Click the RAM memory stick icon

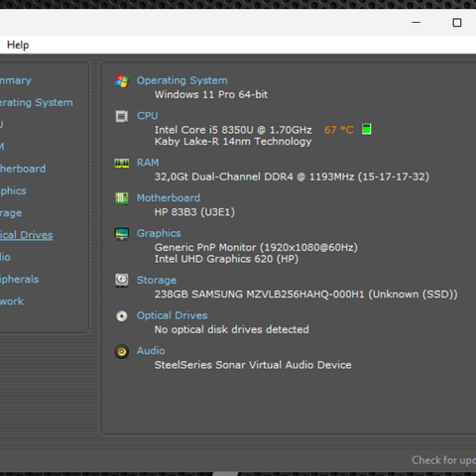coord(122,163)
